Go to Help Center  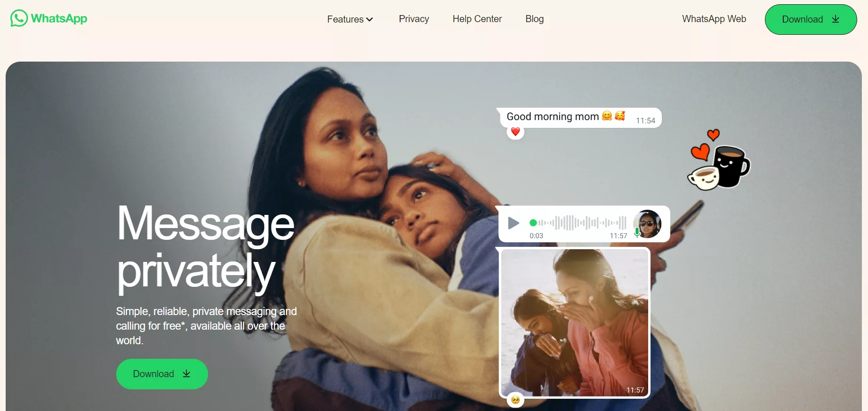(x=477, y=19)
